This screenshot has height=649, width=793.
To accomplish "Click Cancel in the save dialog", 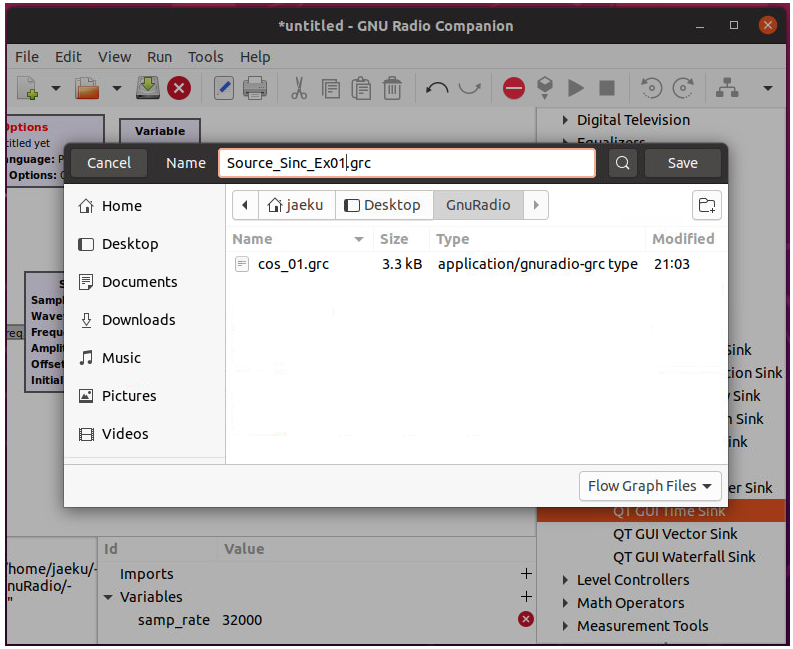I will (109, 163).
